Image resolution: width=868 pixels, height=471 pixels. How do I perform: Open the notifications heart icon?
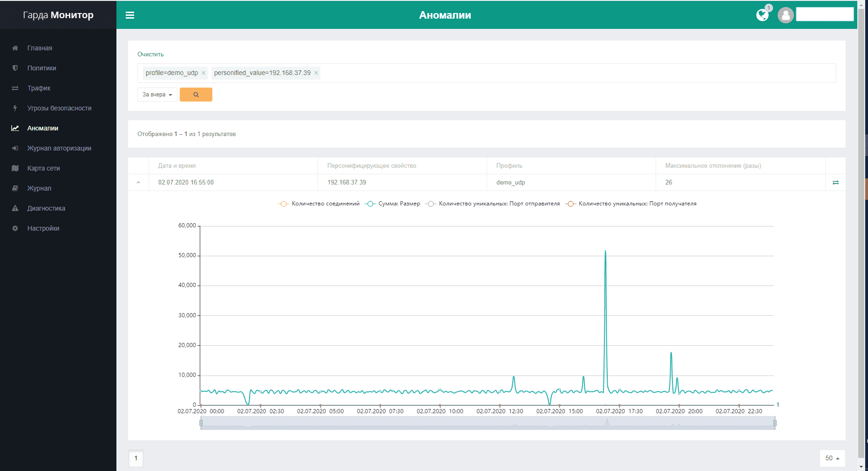click(x=762, y=15)
